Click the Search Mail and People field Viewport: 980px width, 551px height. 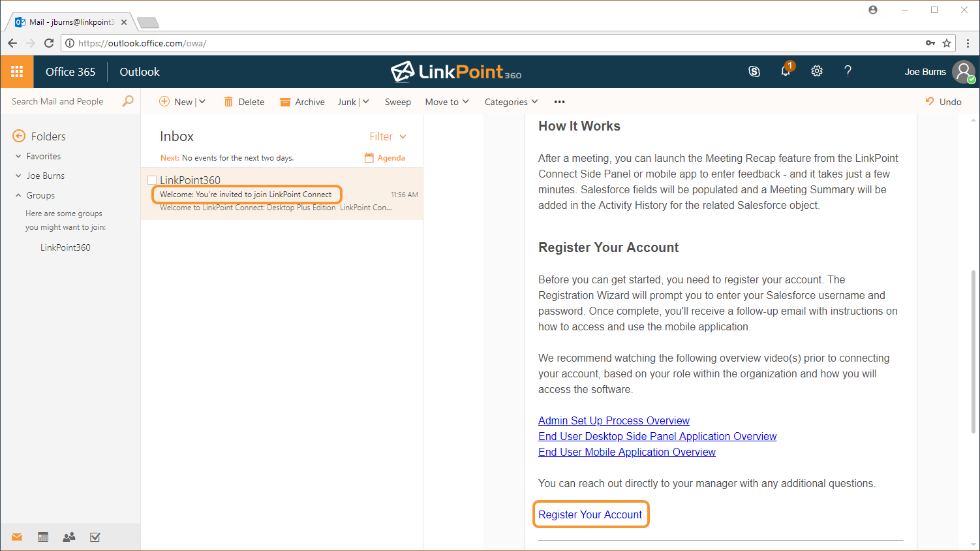62,101
